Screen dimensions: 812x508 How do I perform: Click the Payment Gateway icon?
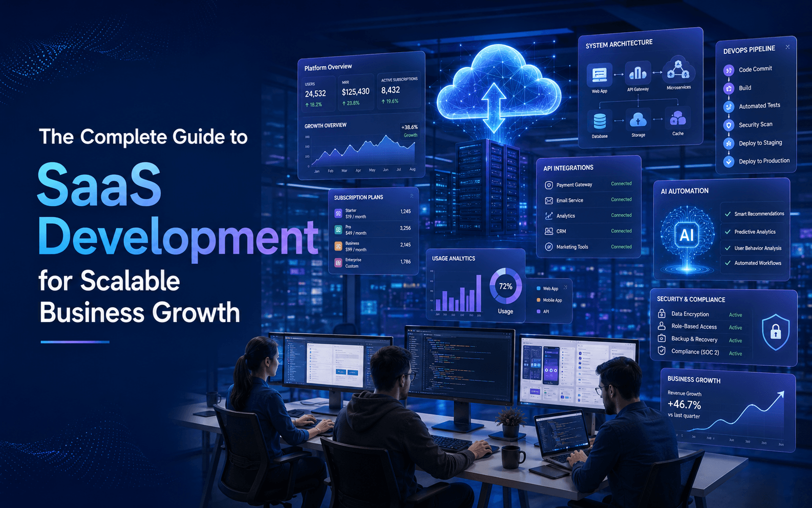pos(549,185)
